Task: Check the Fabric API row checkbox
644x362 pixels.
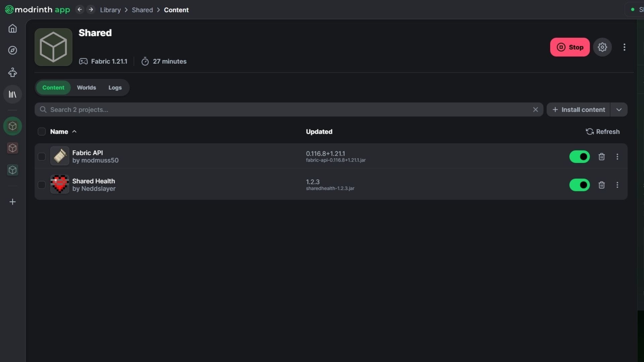Action: 42,157
